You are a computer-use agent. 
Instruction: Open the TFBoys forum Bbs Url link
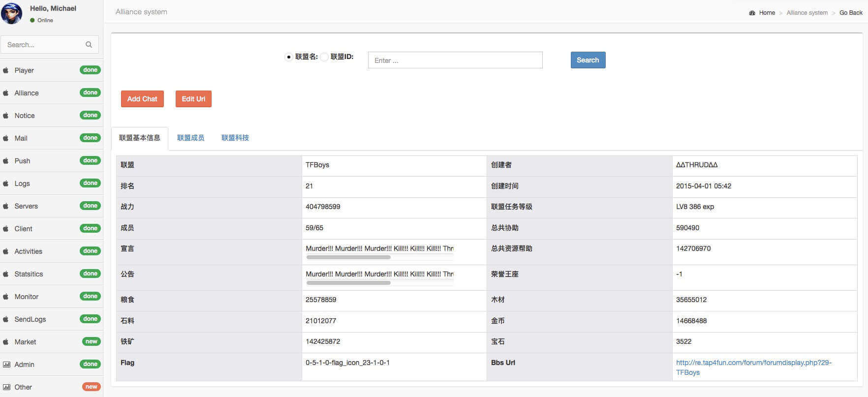click(753, 363)
